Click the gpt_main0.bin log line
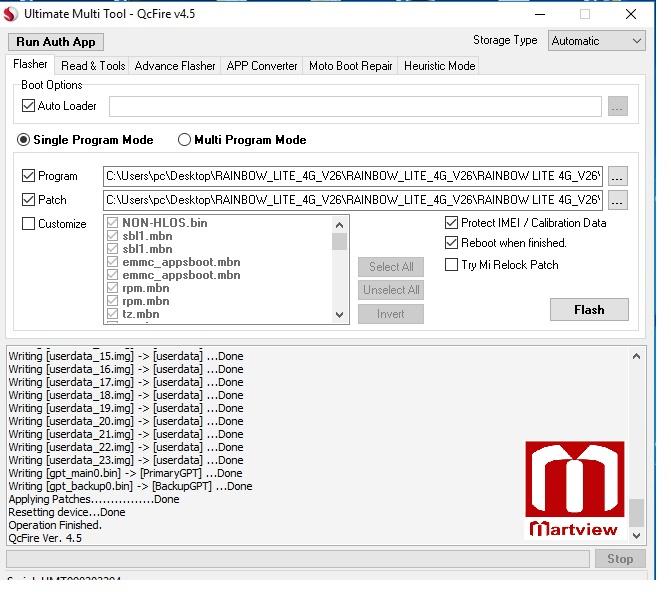The image size is (671, 599). (x=125, y=473)
